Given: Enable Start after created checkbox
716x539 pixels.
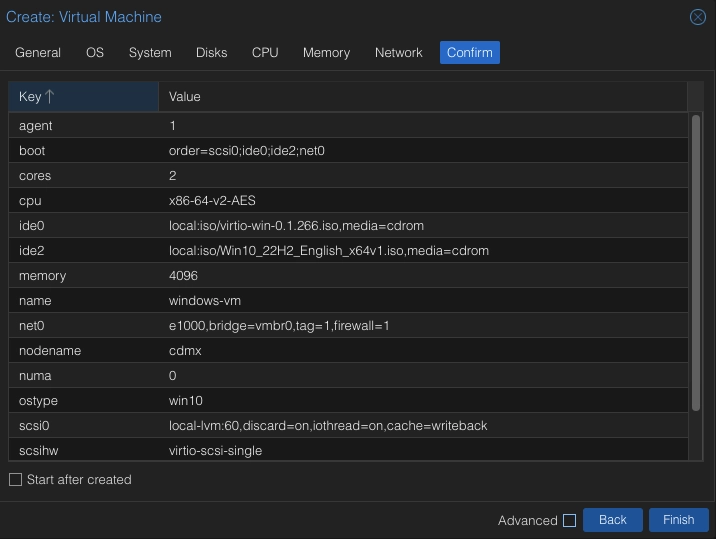Looking at the screenshot, I should (x=16, y=480).
